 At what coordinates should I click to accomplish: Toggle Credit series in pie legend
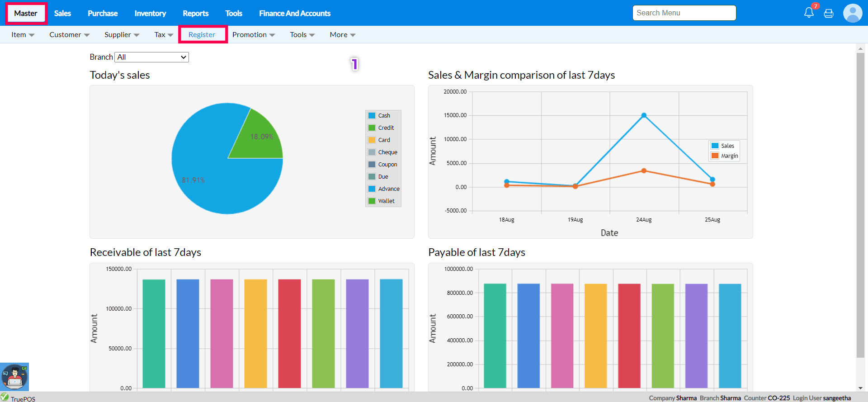tap(386, 128)
